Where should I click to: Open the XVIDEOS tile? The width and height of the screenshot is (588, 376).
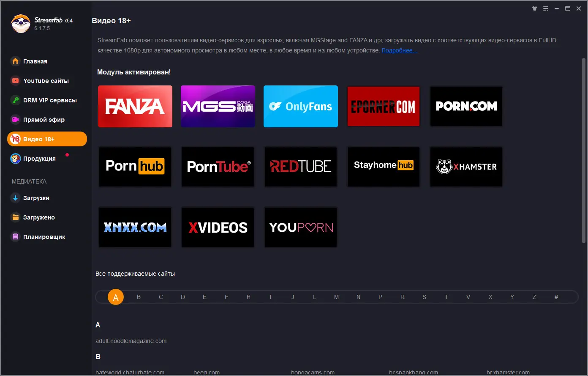click(x=218, y=227)
